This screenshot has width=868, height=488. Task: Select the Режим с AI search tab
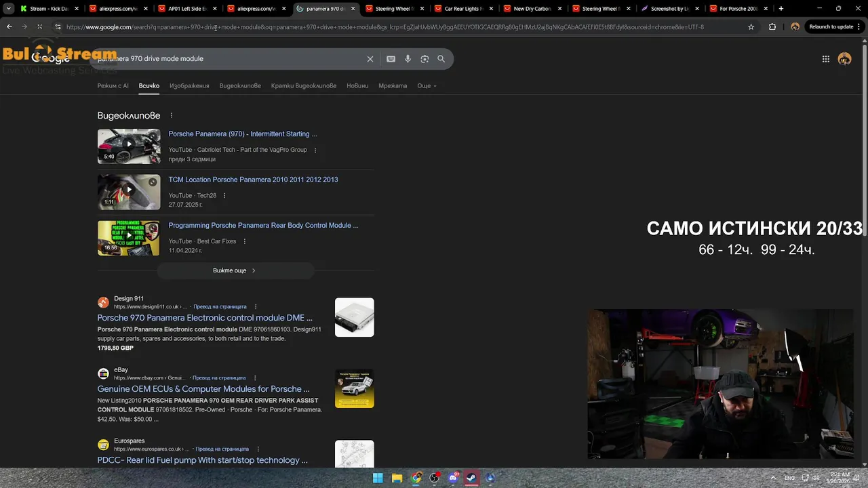coord(113,86)
